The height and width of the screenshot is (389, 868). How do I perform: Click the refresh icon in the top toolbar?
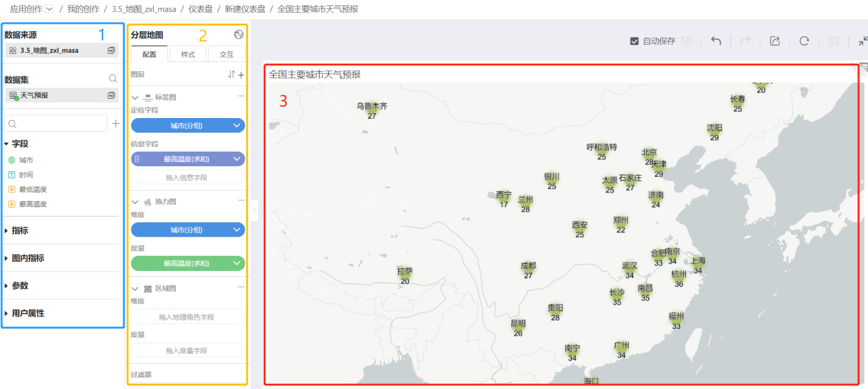tap(804, 41)
